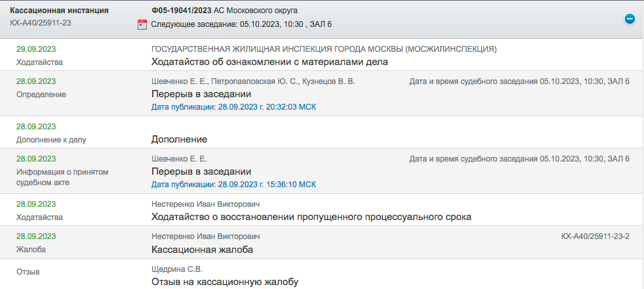Open the Дополнение document entry
Screen dimensions: 644x289
click(x=179, y=139)
